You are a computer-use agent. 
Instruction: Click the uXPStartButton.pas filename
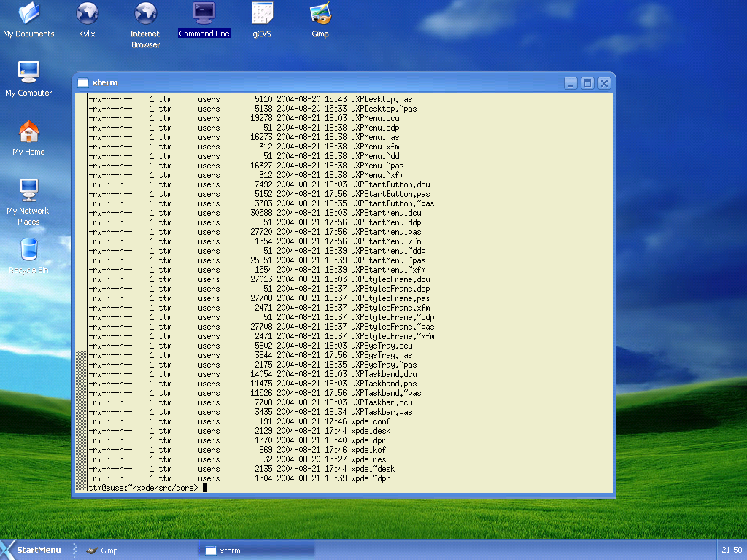pyautogui.click(x=391, y=194)
